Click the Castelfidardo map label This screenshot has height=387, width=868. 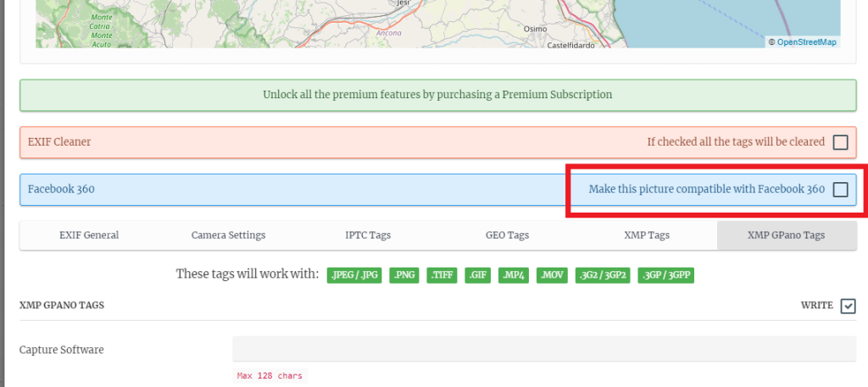coord(570,46)
